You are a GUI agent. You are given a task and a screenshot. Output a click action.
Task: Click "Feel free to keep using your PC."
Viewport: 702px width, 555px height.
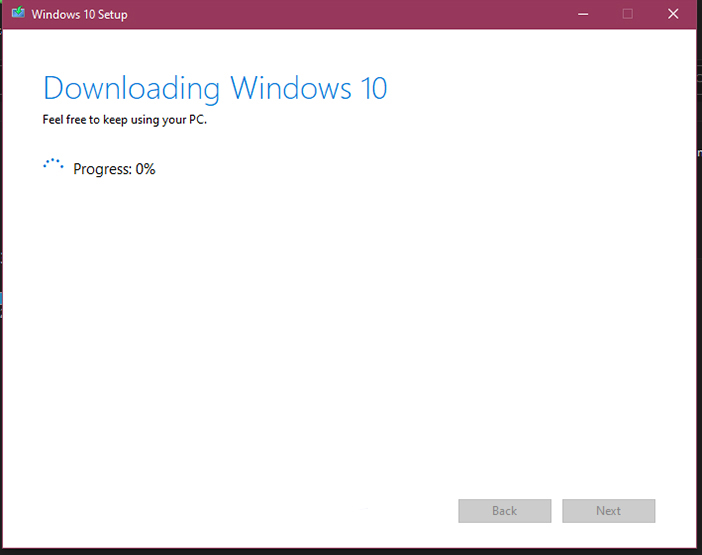pyautogui.click(x=124, y=120)
